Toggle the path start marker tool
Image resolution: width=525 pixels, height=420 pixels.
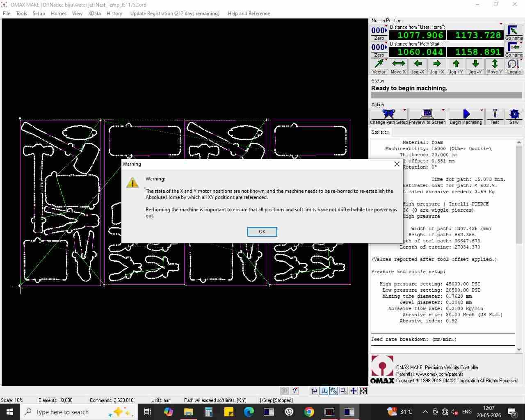click(x=324, y=391)
